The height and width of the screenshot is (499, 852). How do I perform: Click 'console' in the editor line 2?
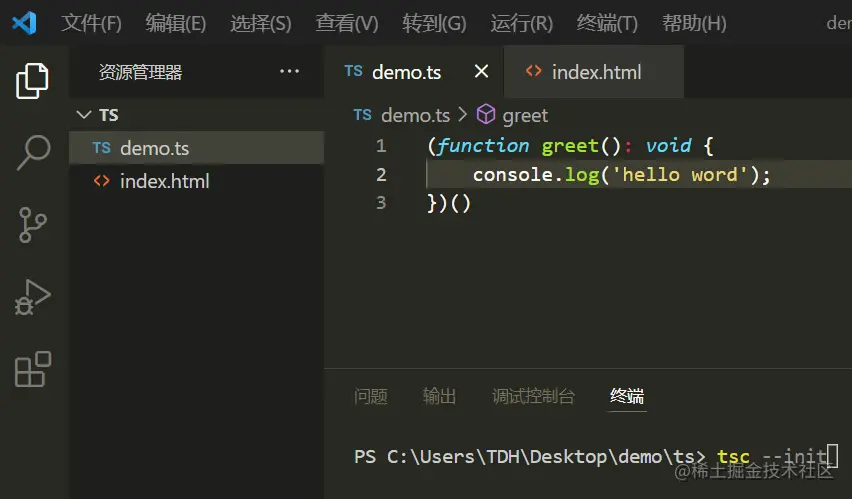[513, 174]
